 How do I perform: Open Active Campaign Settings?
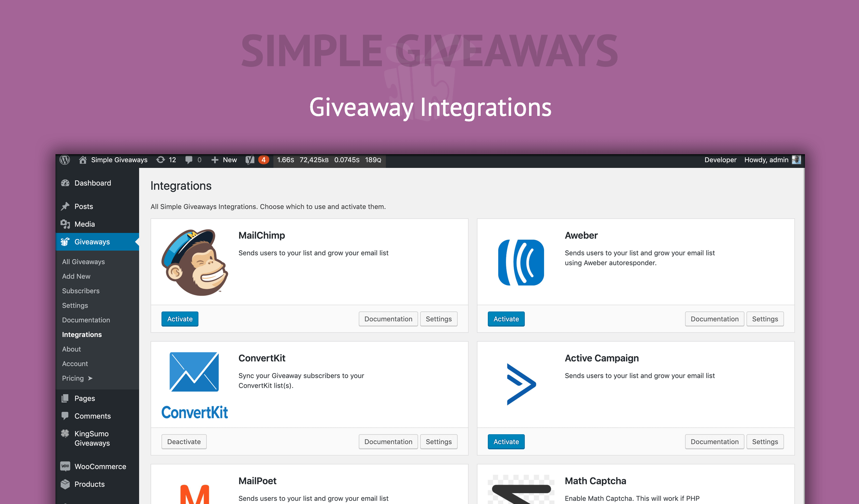765,441
